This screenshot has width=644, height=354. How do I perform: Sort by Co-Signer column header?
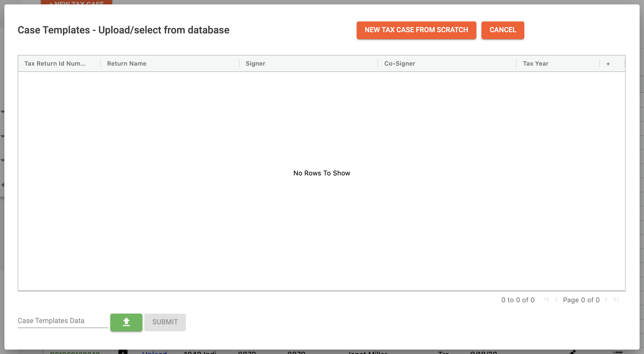(400, 63)
